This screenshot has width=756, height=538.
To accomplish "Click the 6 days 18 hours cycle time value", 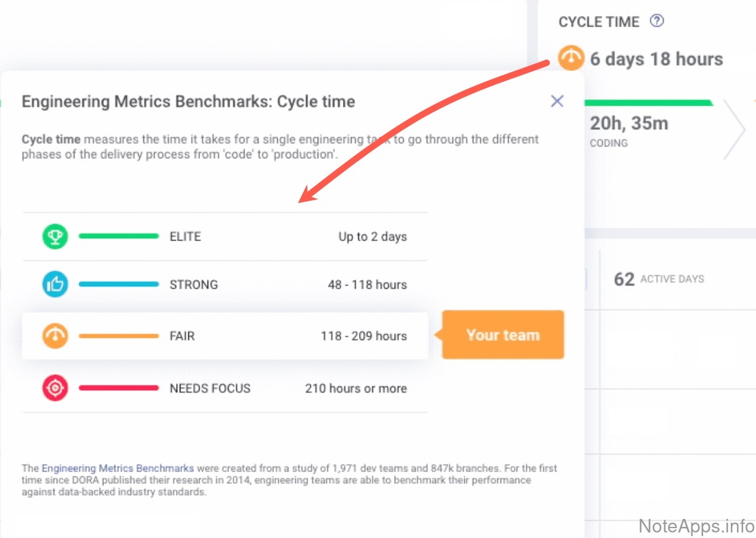I will point(656,59).
